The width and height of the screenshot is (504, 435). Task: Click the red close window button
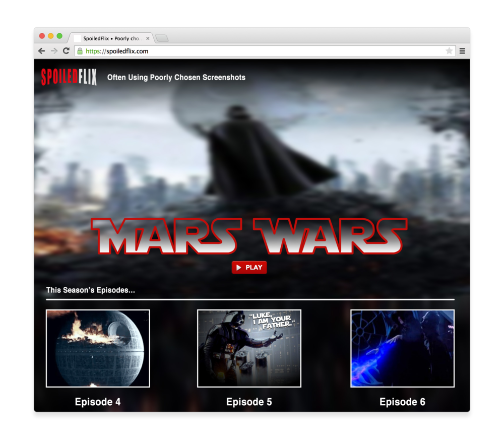coord(42,36)
